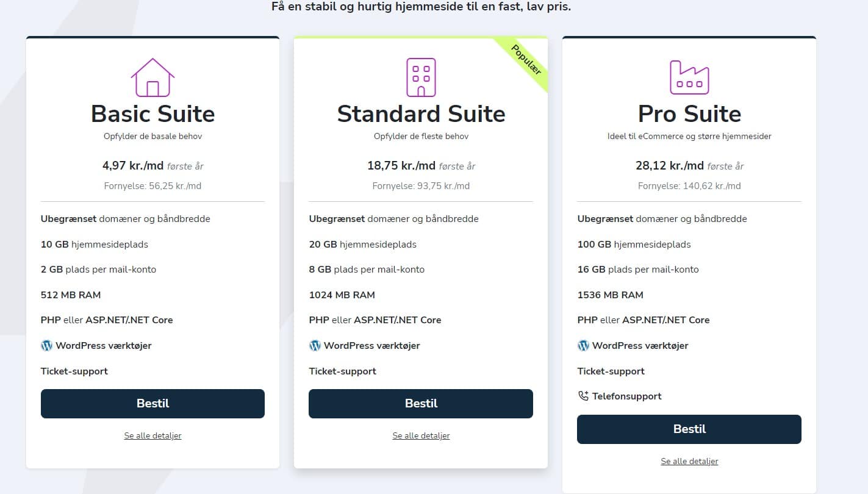Image resolution: width=868 pixels, height=494 pixels.
Task: Open Se alle detaljer under Pro Suite
Action: click(x=689, y=461)
